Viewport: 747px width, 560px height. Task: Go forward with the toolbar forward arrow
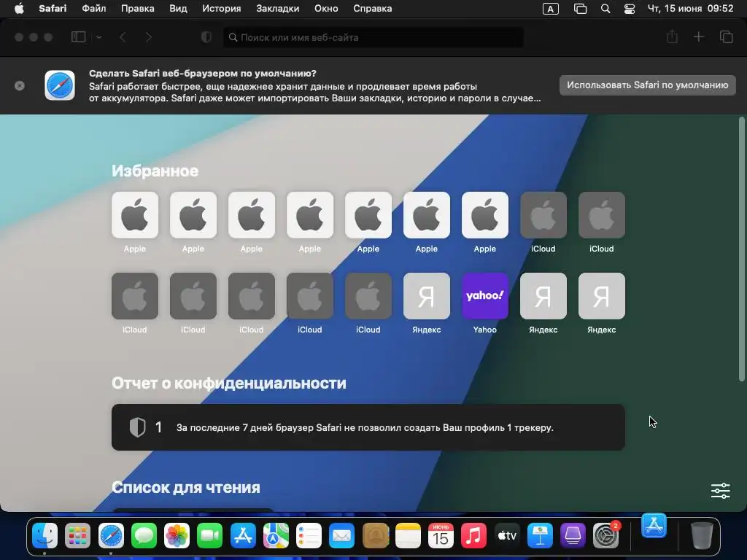tap(149, 37)
